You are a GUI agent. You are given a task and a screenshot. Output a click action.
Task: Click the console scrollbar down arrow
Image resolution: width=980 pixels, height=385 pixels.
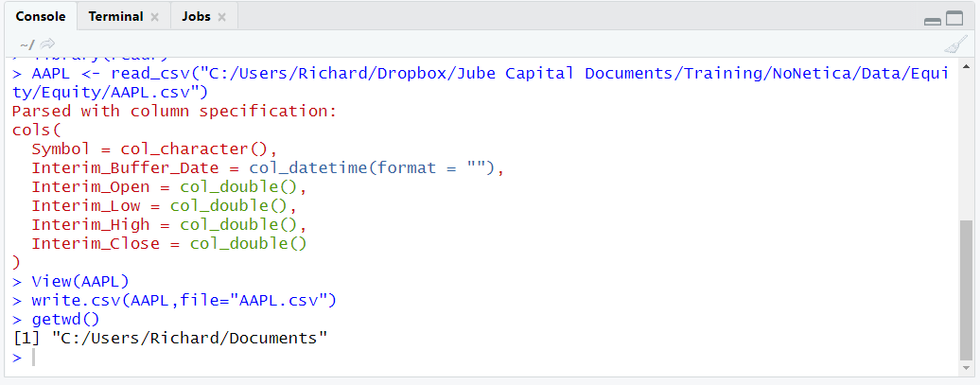tap(966, 367)
